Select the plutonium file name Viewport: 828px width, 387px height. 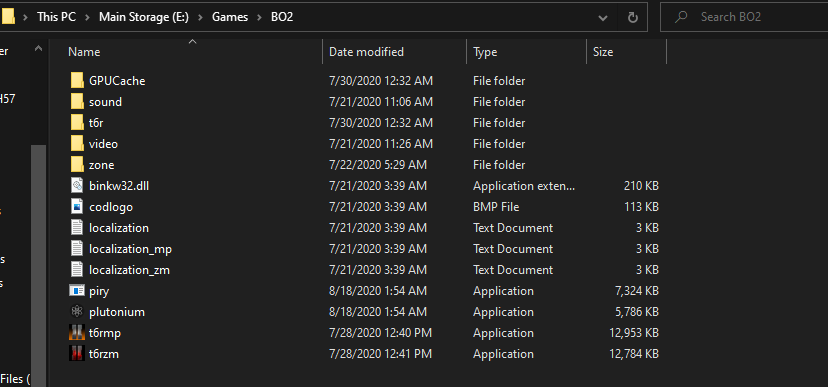(117, 312)
